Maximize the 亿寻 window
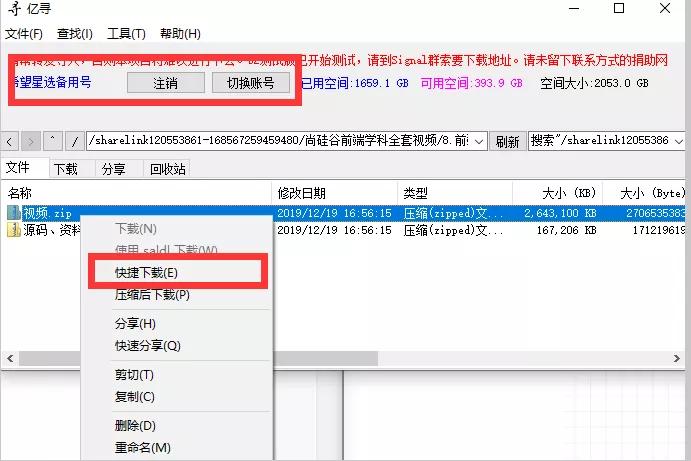 [x=619, y=8]
